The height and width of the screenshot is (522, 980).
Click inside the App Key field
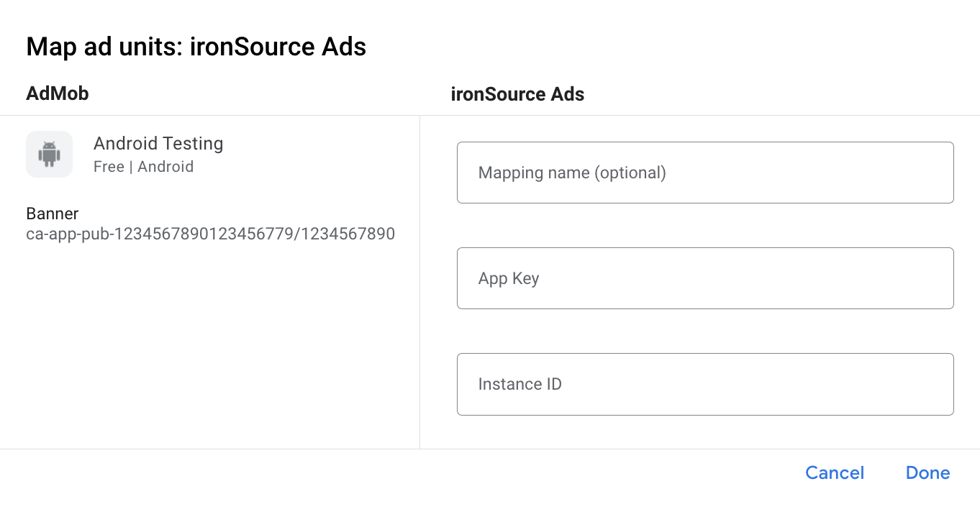(705, 278)
